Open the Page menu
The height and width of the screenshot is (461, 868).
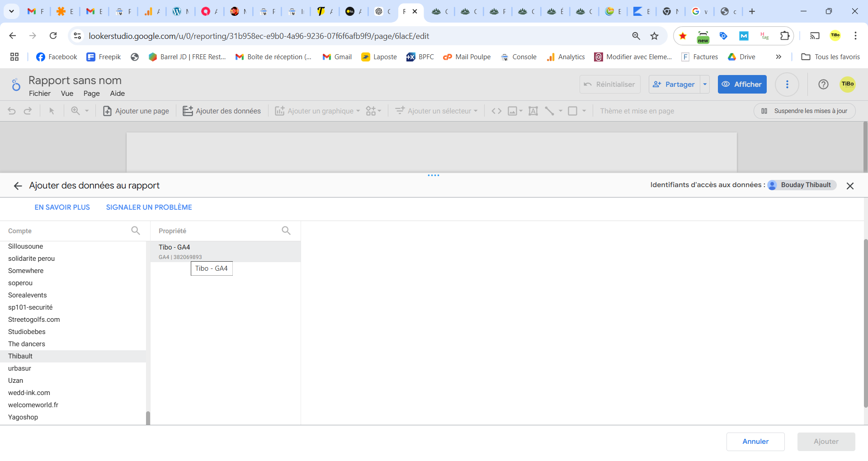tap(91, 94)
